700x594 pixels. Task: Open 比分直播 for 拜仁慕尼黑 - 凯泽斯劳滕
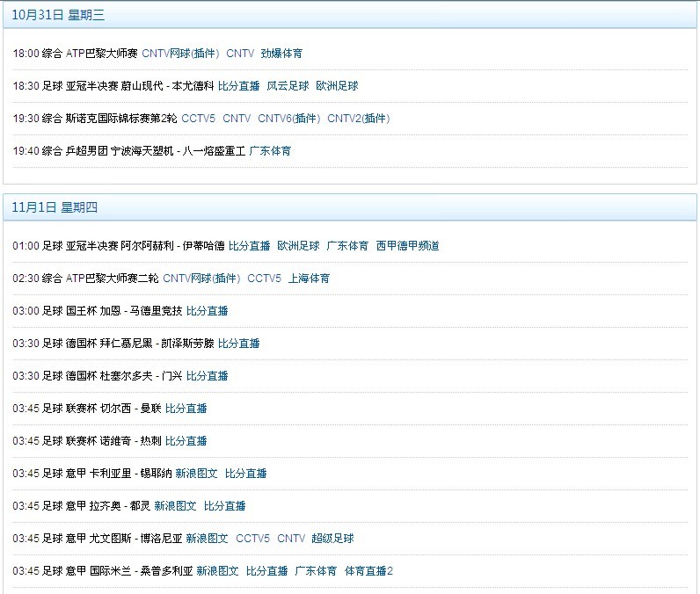point(239,344)
